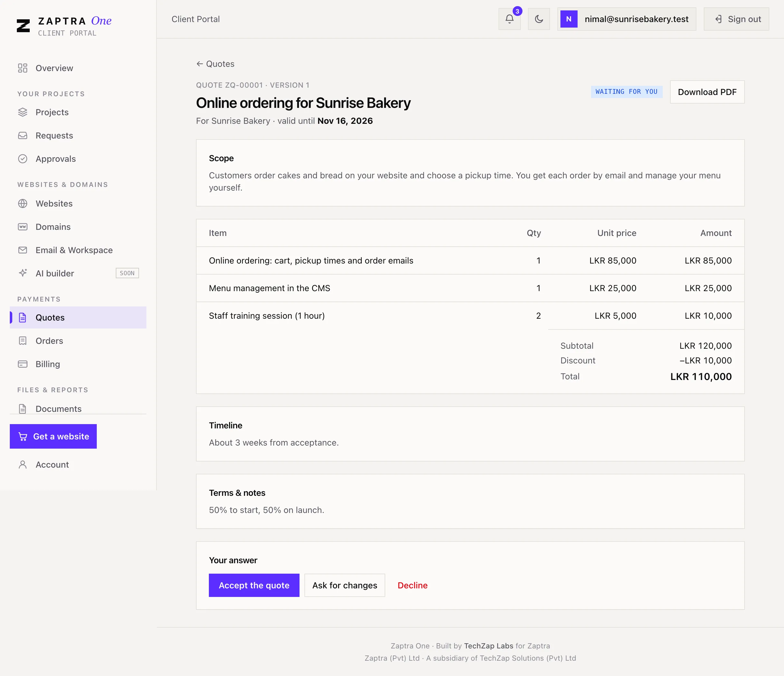The width and height of the screenshot is (784, 676).
Task: Open the Domains section
Action: (x=78, y=227)
